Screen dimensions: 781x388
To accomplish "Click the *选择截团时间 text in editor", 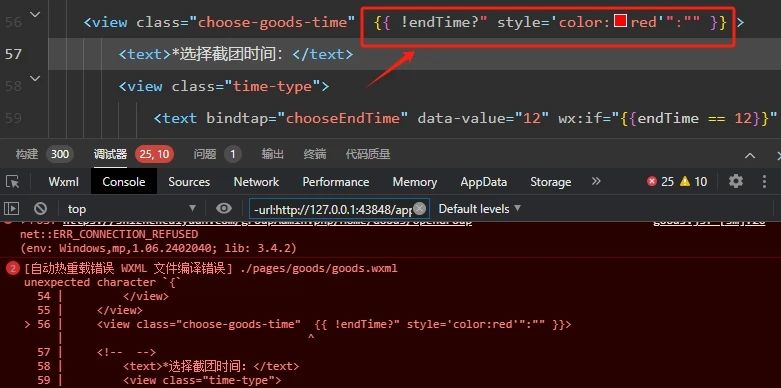I will pos(228,54).
